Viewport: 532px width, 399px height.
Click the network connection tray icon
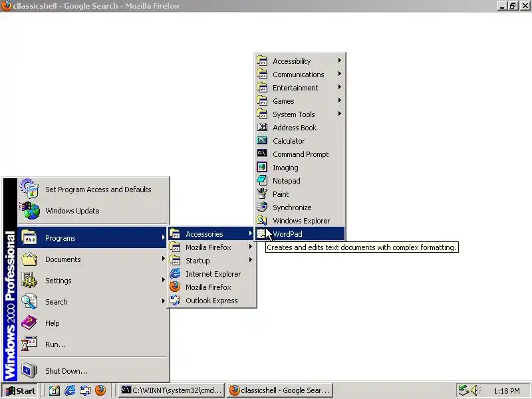[x=463, y=390]
